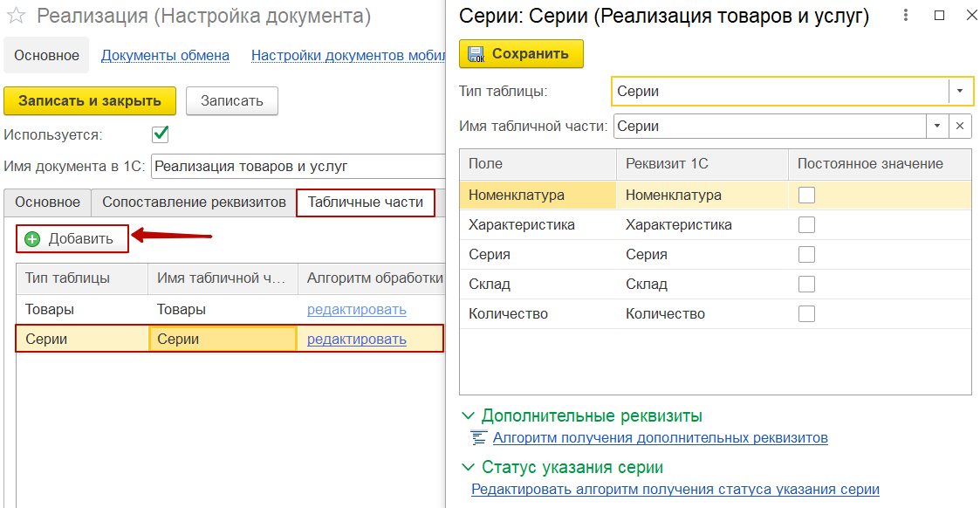980x508 pixels.
Task: Enable constant value for Номенклатура row
Action: [x=806, y=196]
